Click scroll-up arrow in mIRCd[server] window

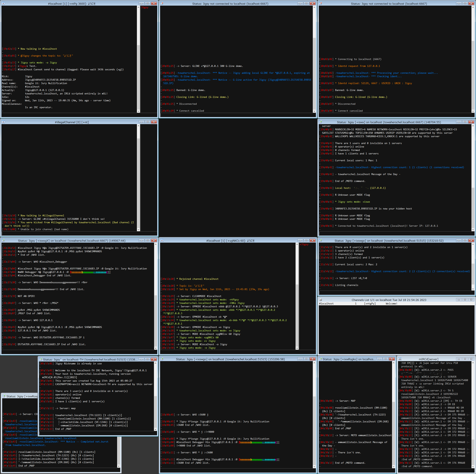pyautogui.click(x=473, y=363)
